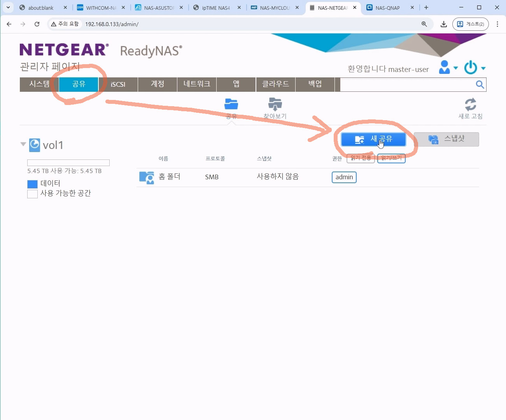This screenshot has height=420, width=506.
Task: Click the Snapshot (스냅샷) button
Action: (446, 139)
